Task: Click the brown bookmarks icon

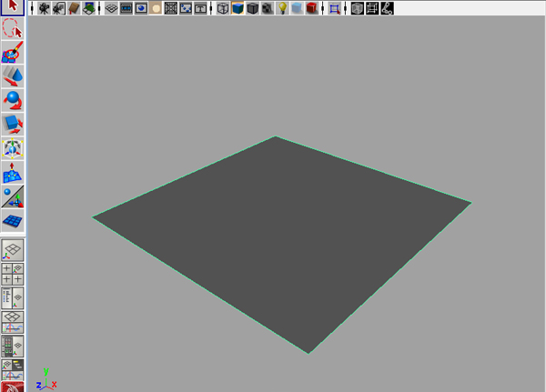Action: tap(74, 8)
